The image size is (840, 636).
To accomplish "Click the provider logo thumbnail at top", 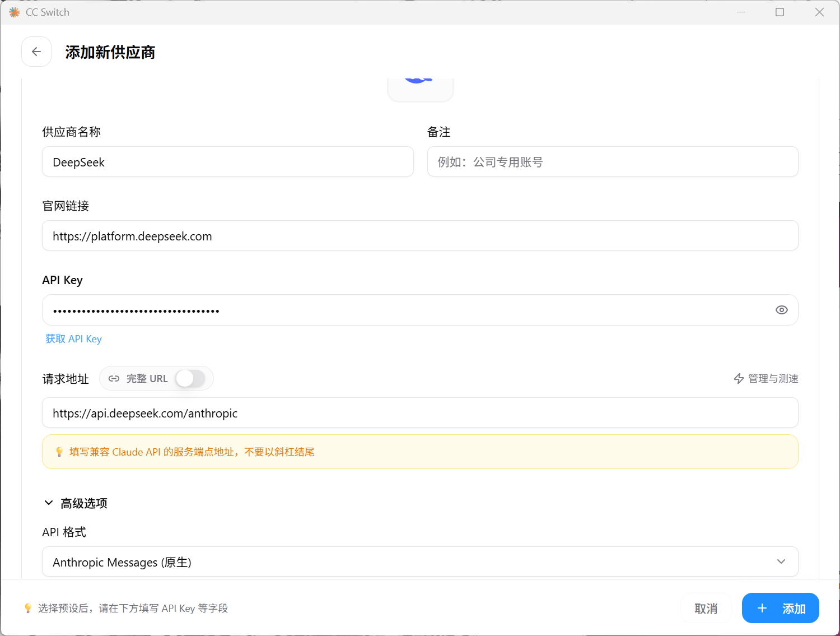I will pyautogui.click(x=420, y=90).
